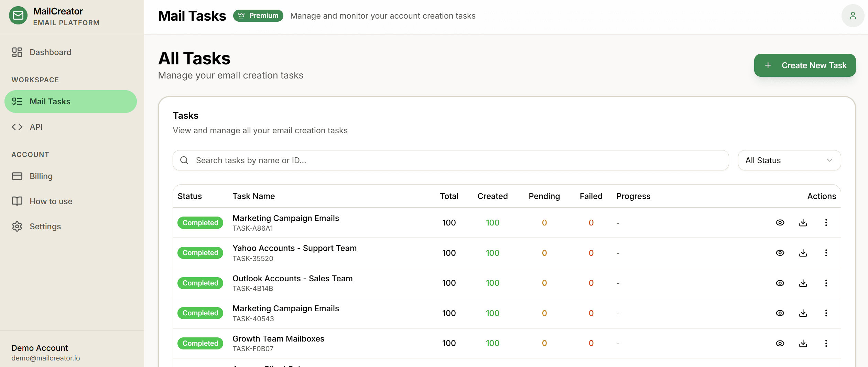Click task ID TASK-4B14B
Screen dimensions: 868x367
coord(253,289)
